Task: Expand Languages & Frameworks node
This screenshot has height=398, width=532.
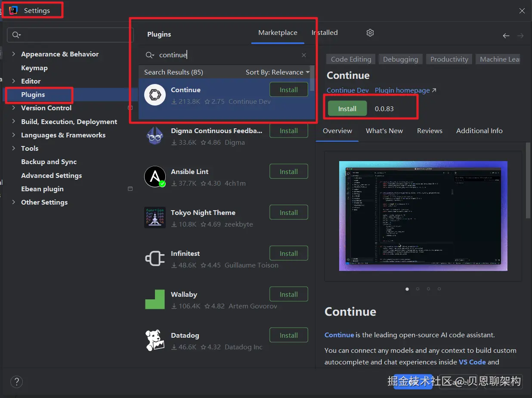Action: [13, 135]
